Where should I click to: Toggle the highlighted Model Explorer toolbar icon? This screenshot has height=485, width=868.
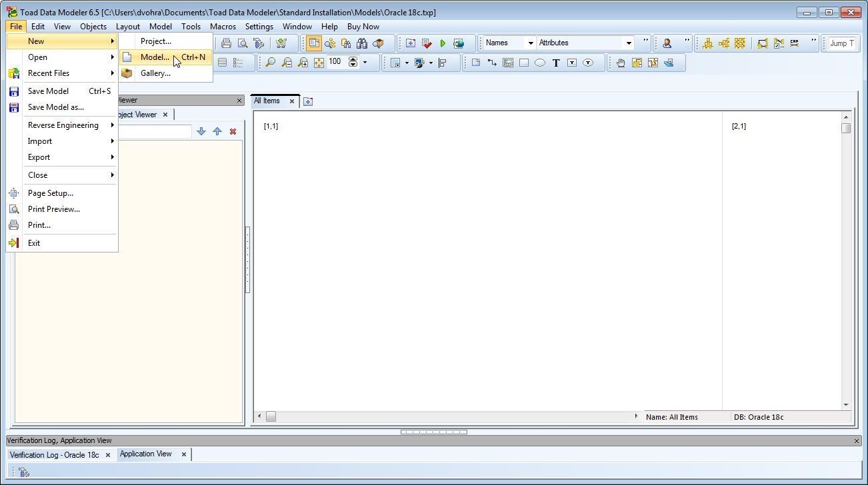(314, 43)
